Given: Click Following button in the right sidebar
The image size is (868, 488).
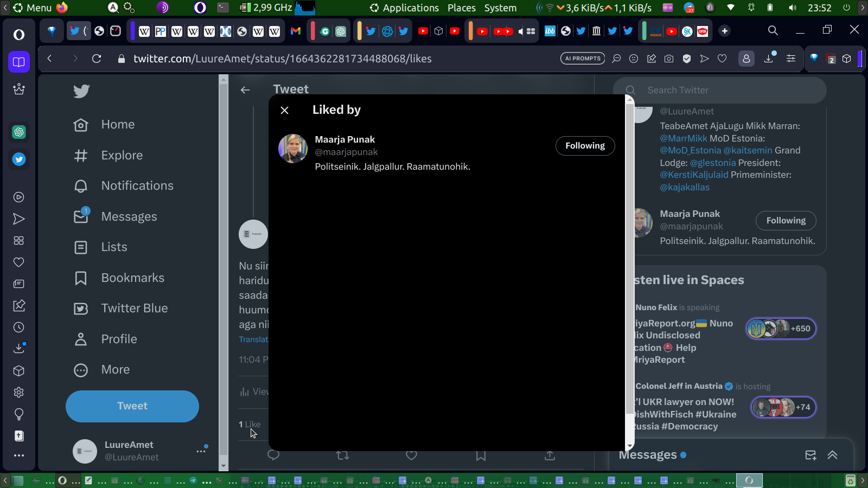Looking at the screenshot, I should 786,220.
